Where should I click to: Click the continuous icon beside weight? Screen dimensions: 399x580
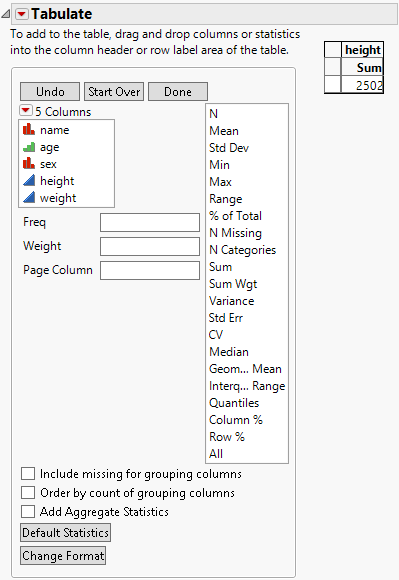tap(29, 198)
